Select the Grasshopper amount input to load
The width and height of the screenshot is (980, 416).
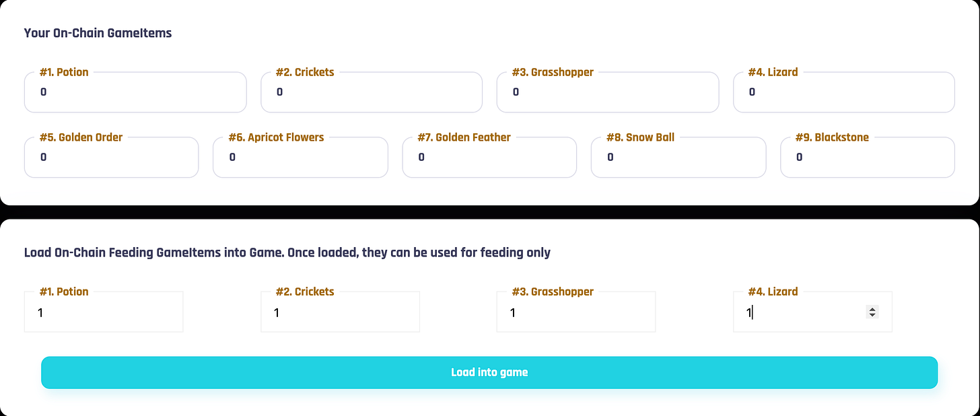[x=575, y=313]
